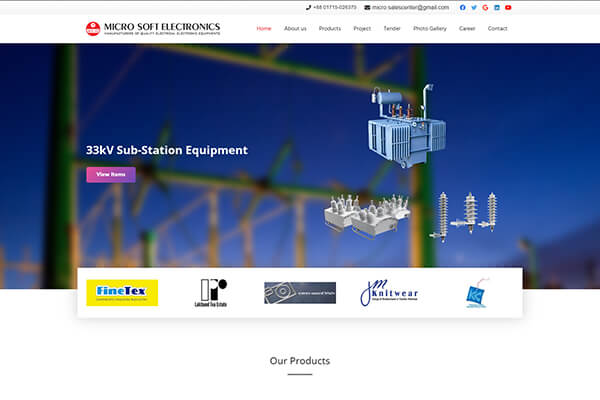Navigate to the Project page
The height and width of the screenshot is (400, 600).
[x=362, y=29]
